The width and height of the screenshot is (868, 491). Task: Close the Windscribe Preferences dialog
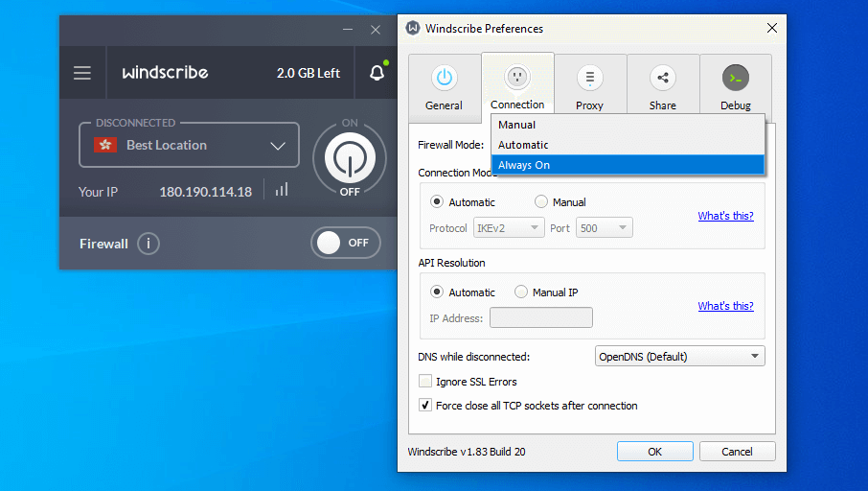(x=772, y=28)
